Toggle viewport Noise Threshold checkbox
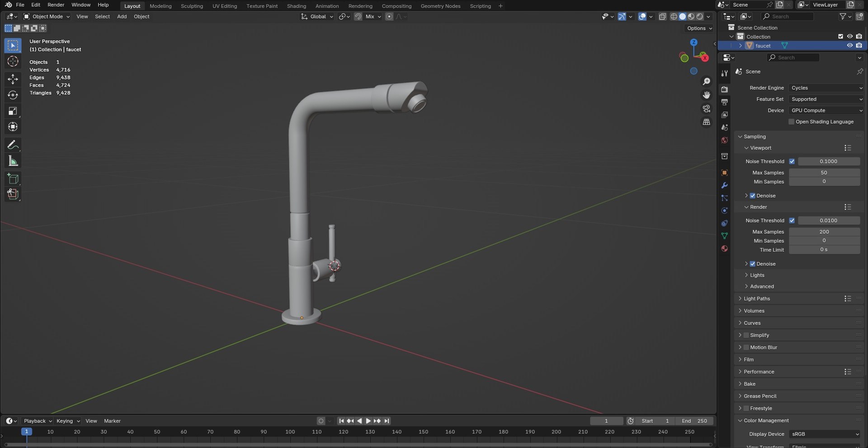The image size is (868, 448). coord(792,161)
